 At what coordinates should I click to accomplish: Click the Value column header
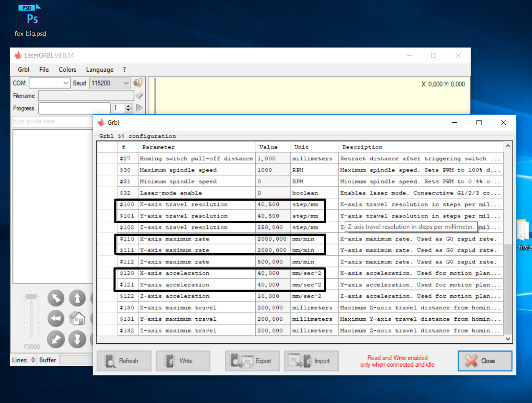coord(273,147)
